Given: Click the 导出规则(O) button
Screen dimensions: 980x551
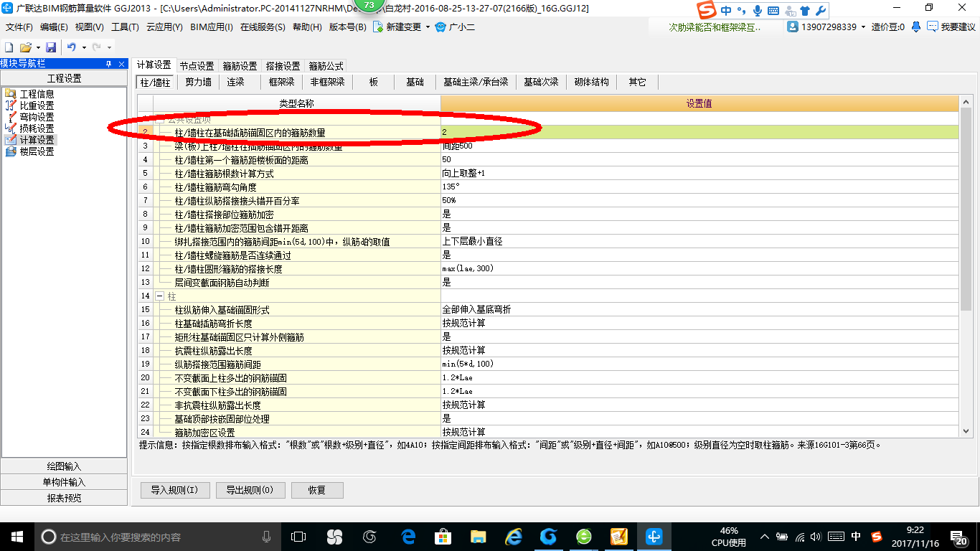Looking at the screenshot, I should pos(250,490).
